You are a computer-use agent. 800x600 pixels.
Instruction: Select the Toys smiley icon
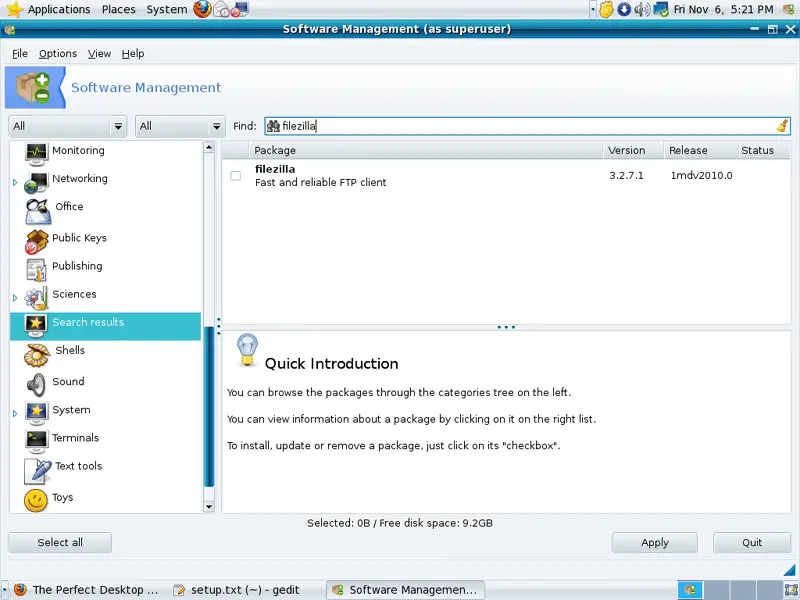[x=36, y=500]
